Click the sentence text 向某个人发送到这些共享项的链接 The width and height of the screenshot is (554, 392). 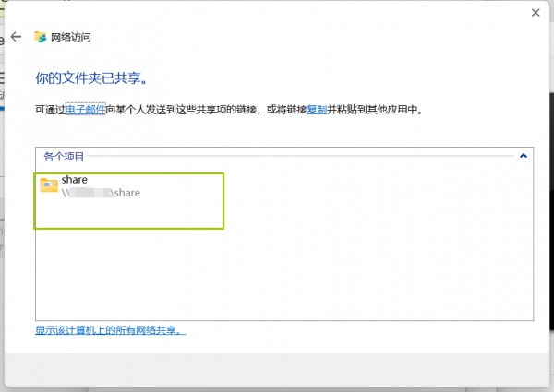181,110
